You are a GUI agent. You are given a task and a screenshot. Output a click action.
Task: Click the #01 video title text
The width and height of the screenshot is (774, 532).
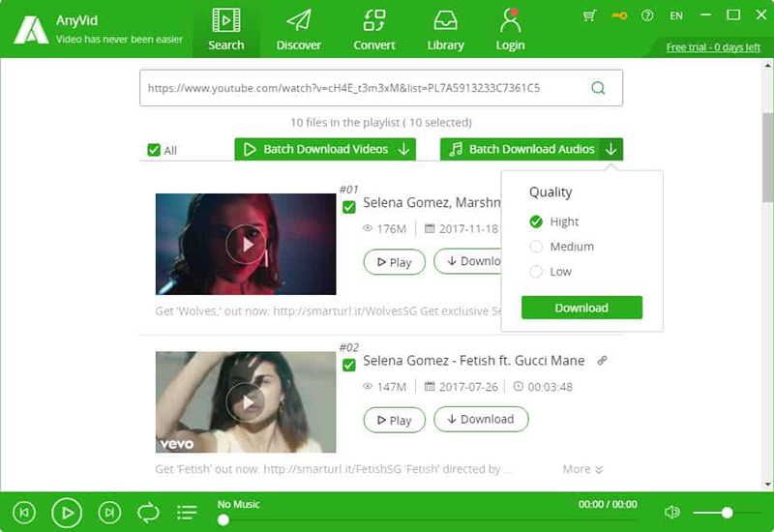[x=432, y=203]
